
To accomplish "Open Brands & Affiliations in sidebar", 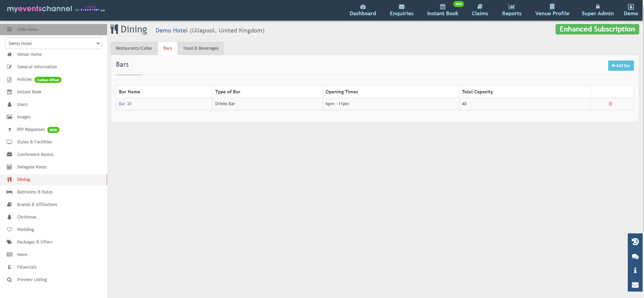I will 37,205.
